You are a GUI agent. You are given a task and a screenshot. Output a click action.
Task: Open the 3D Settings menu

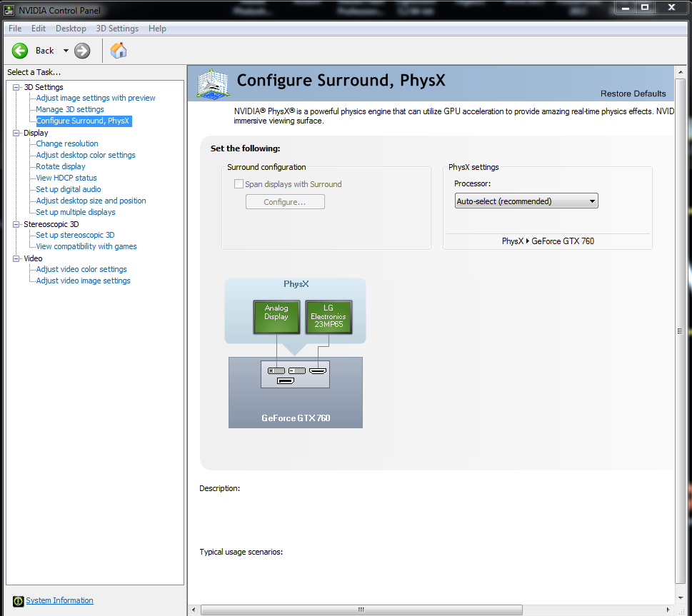click(x=117, y=29)
